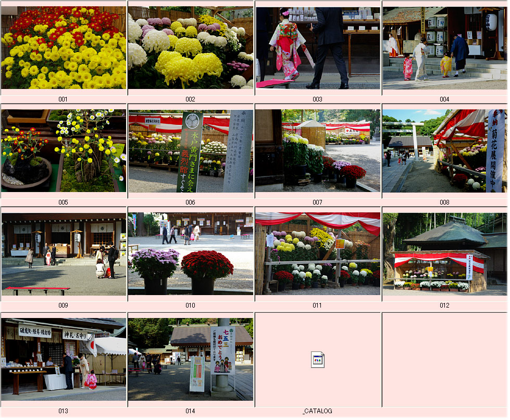Click thumbnail 012 of thatched-roof flower stall
This screenshot has height=420, width=510.
pyautogui.click(x=444, y=254)
